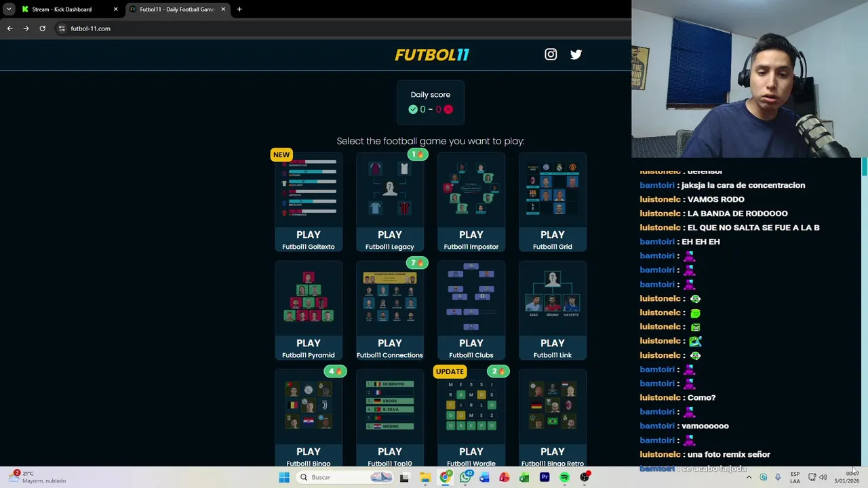868x488 pixels.
Task: Open the Futbol11 Twitter page
Action: point(576,54)
